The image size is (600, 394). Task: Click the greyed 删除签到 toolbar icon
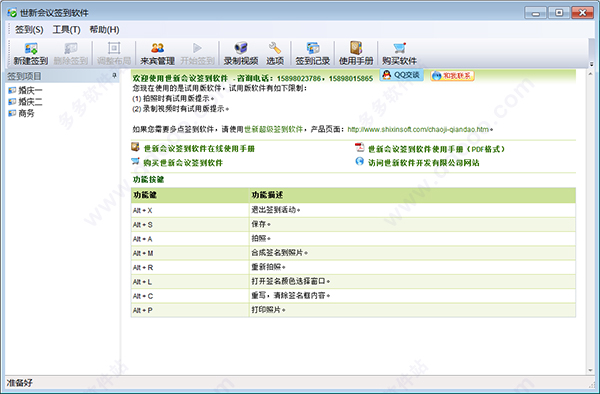(70, 53)
